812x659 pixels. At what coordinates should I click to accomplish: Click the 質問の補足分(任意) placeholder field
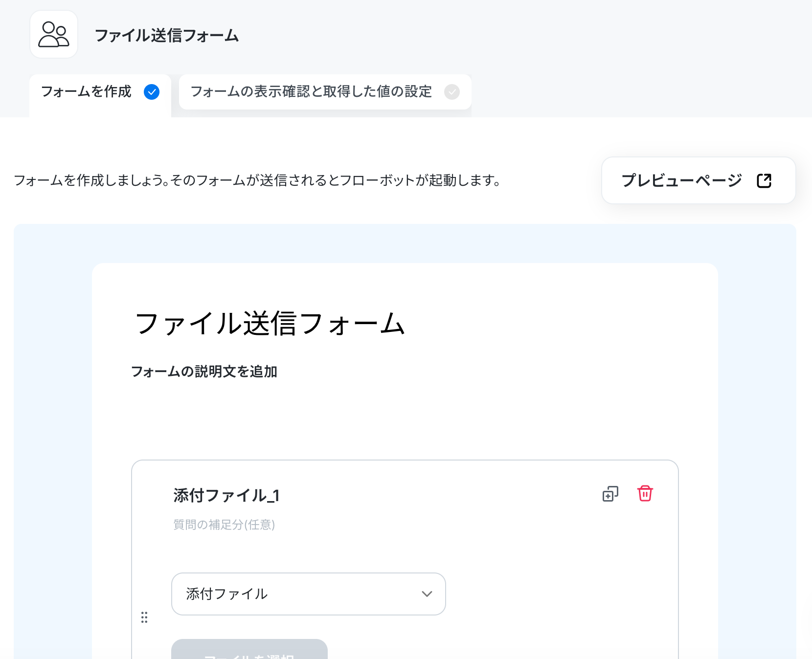(224, 525)
